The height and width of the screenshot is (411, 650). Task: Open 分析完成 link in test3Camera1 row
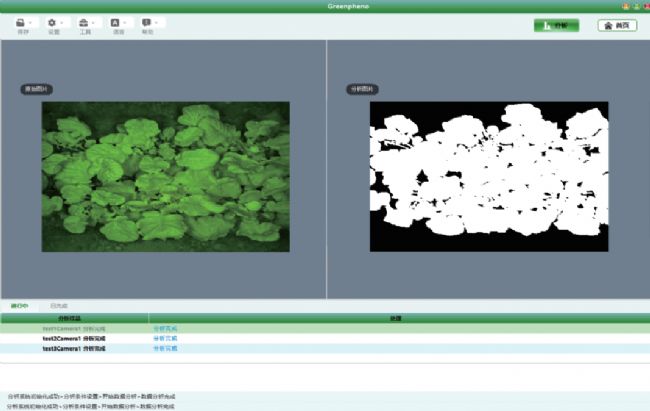point(165,348)
